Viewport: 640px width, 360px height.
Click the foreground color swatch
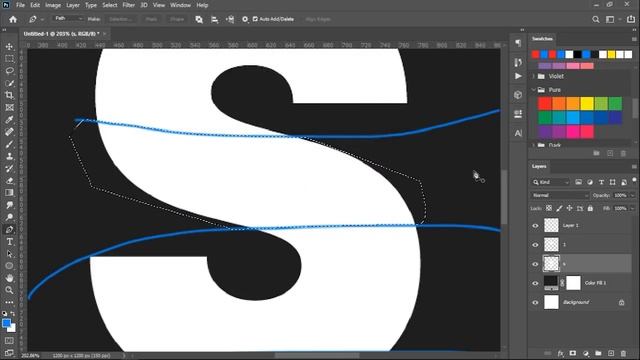coord(6,323)
